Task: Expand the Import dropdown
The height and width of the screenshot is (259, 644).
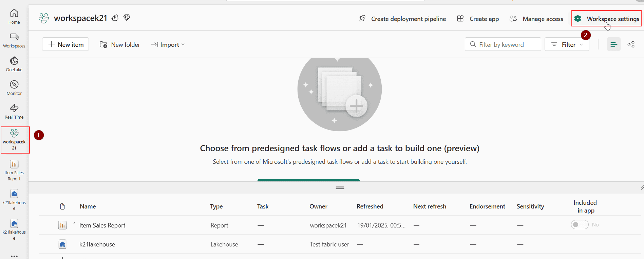Action: pos(168,44)
